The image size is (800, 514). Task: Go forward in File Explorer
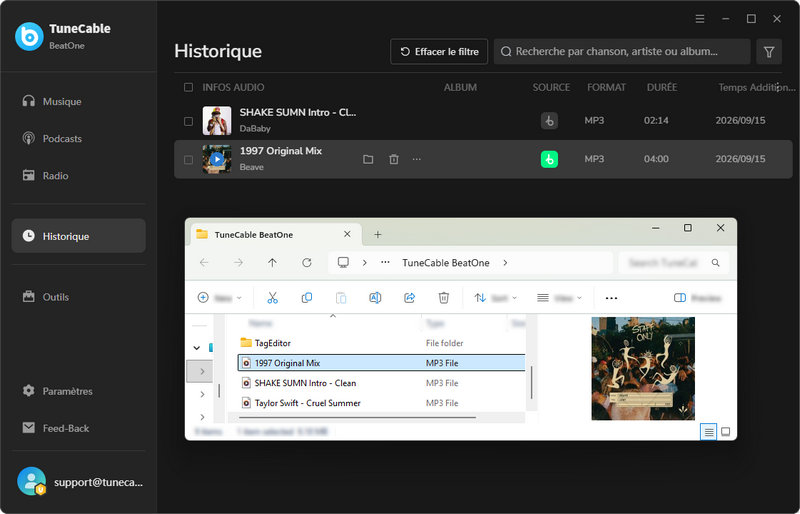(238, 262)
